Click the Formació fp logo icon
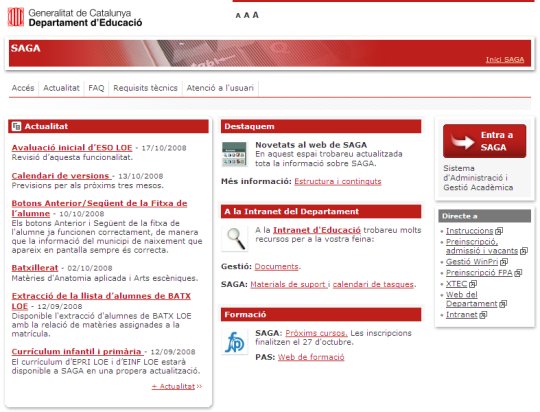This screenshot has height=412, width=540. point(234,342)
